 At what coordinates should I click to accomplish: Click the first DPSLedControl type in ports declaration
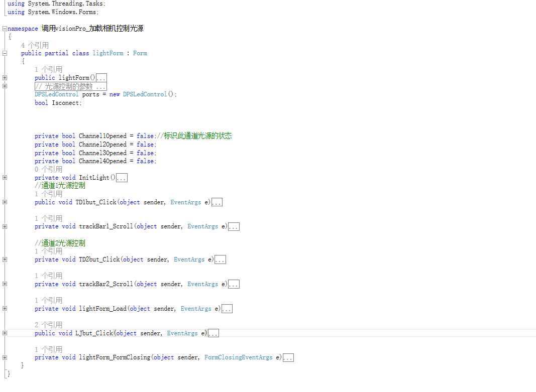click(56, 94)
